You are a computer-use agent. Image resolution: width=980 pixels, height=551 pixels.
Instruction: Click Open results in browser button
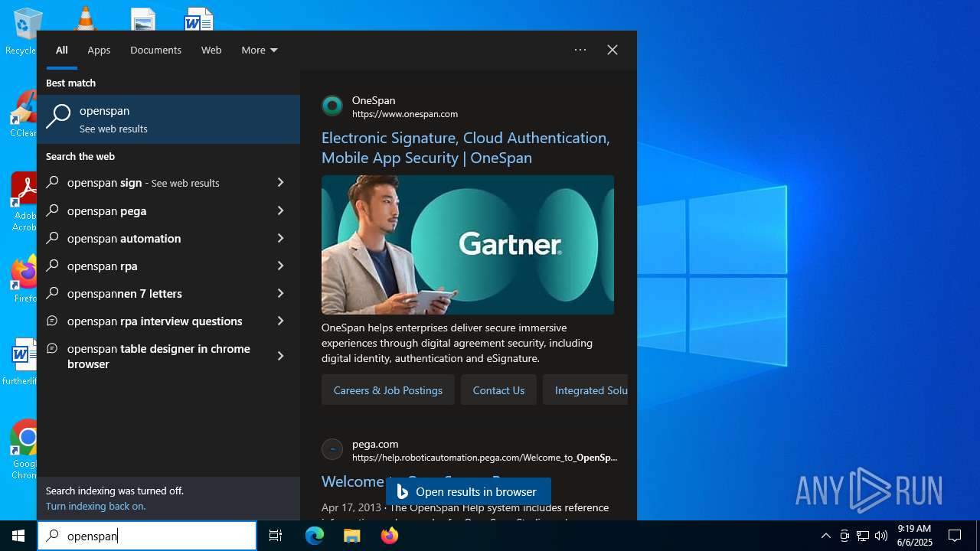pos(469,492)
